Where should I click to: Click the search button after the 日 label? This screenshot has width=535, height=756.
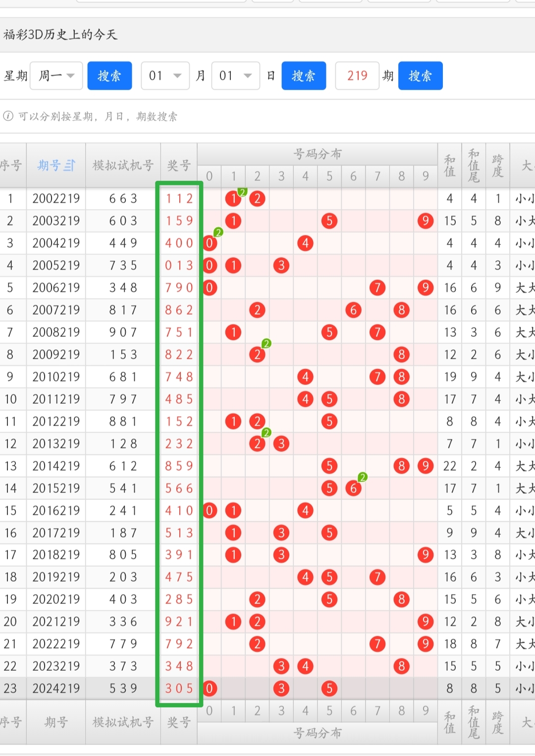[304, 76]
